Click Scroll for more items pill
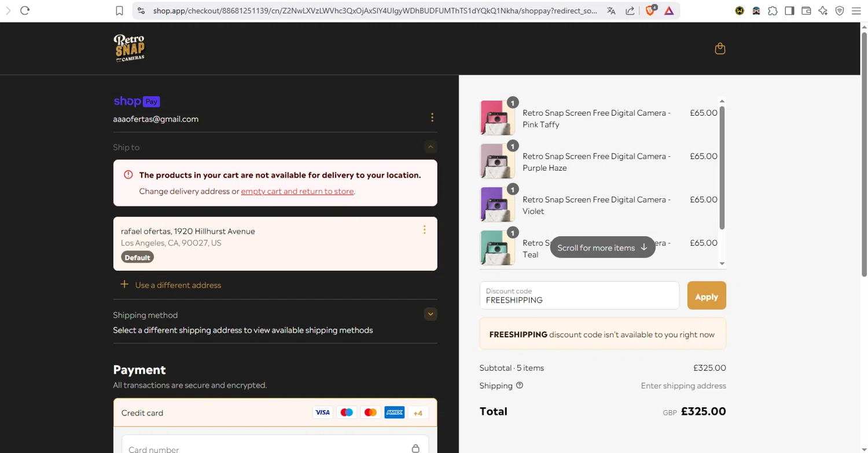 (602, 247)
